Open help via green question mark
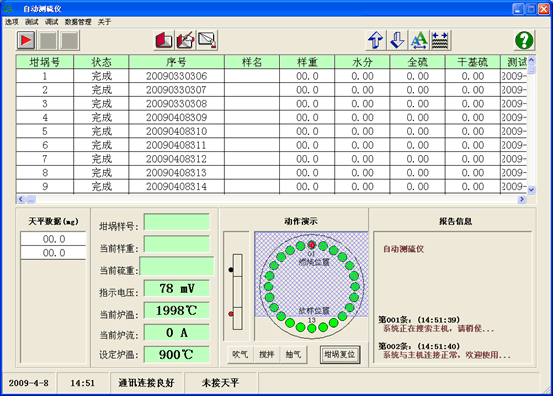The image size is (554, 397). 524,40
